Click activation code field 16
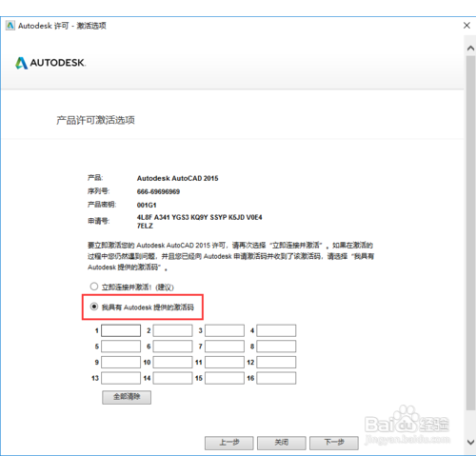The image size is (476, 456). click(276, 378)
